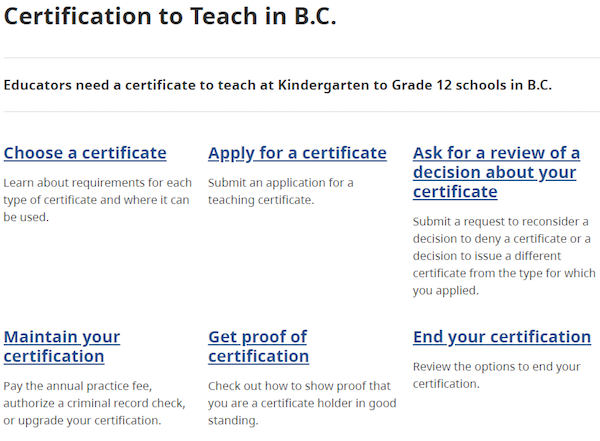Click the Submit an application for a teaching certificate text
Screen dimensions: 600x441
[x=280, y=191]
